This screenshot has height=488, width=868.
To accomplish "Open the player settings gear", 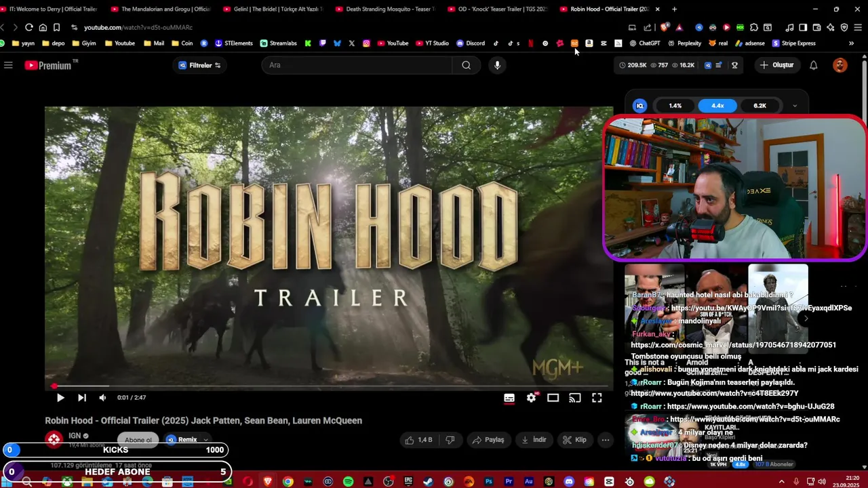I will click(531, 398).
